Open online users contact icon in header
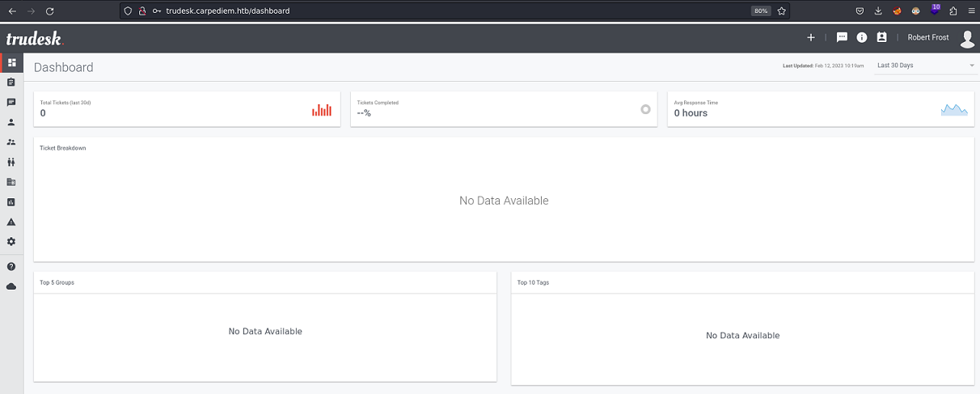The image size is (980, 394). tap(881, 37)
